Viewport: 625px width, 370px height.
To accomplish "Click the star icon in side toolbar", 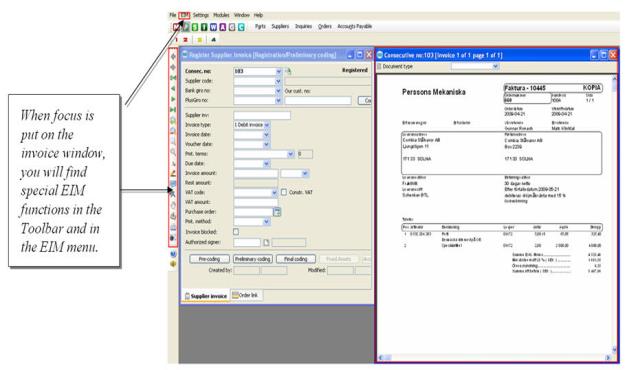I will [x=173, y=195].
